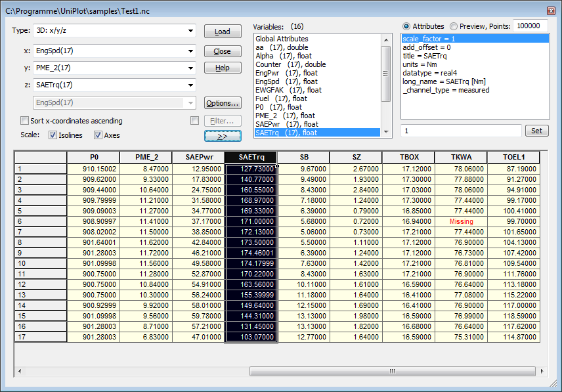Click the Points field containing 100000
This screenshot has width=562, height=392.
pyautogui.click(x=530, y=26)
